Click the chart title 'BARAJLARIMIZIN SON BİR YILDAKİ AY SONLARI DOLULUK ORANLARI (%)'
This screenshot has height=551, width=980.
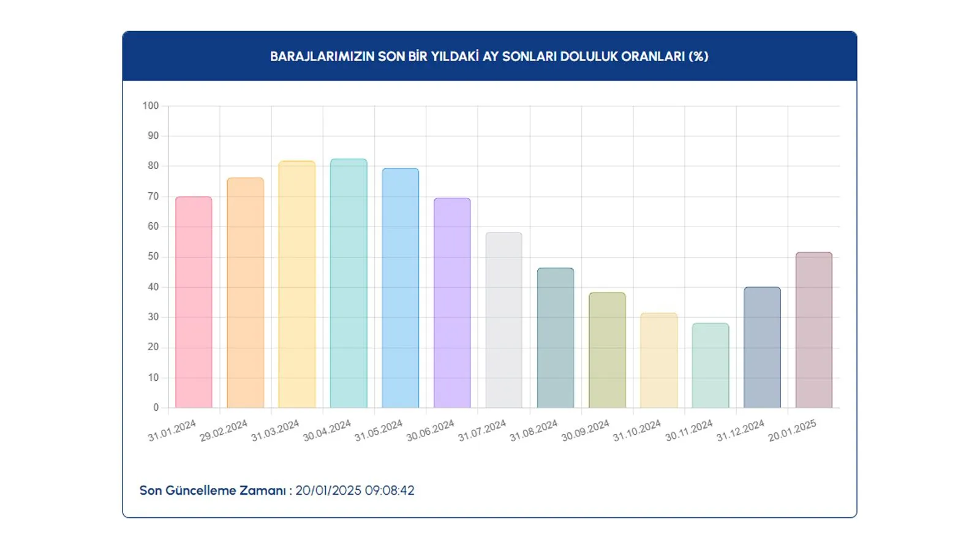489,56
